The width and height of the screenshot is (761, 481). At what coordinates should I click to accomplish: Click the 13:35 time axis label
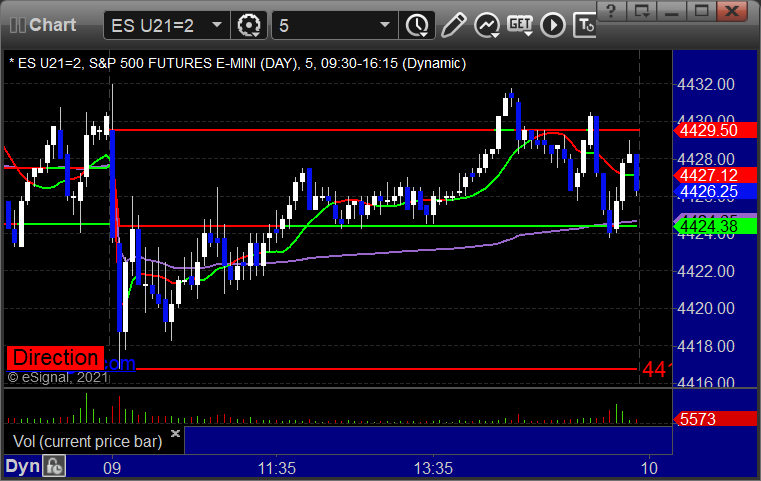click(x=433, y=468)
